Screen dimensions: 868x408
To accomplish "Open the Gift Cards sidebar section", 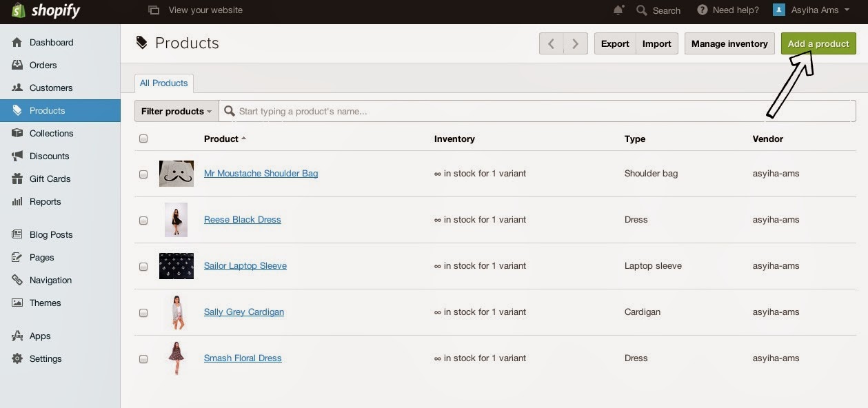I will click(x=50, y=178).
